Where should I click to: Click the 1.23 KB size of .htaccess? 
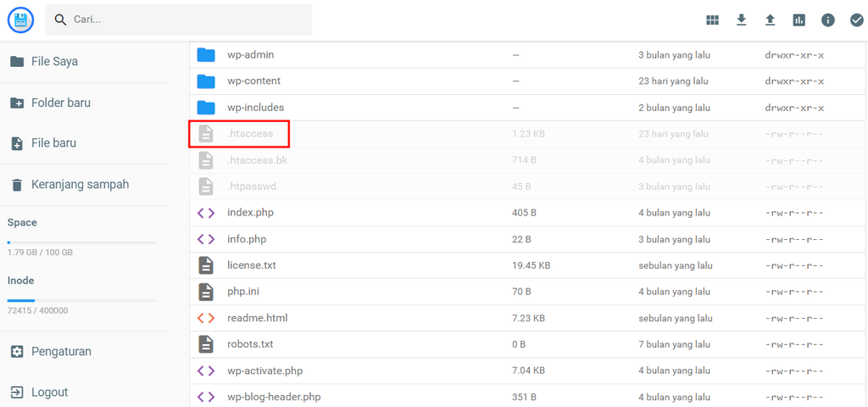pyautogui.click(x=528, y=134)
